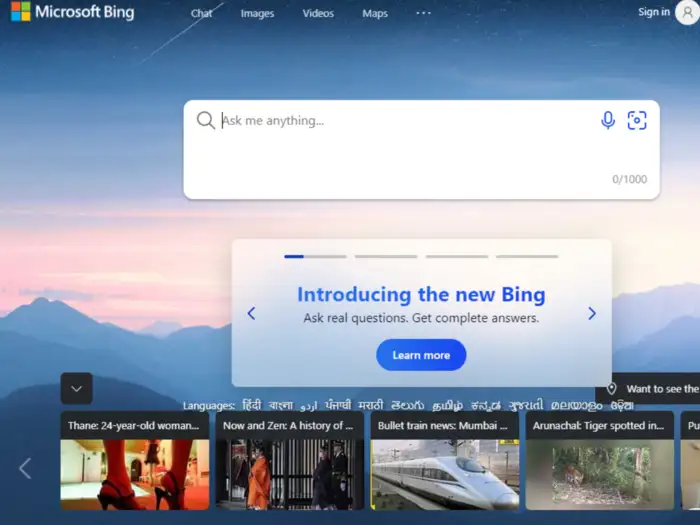Select the second carousel progress indicator
Viewport: 700px width, 525px height.
(386, 257)
